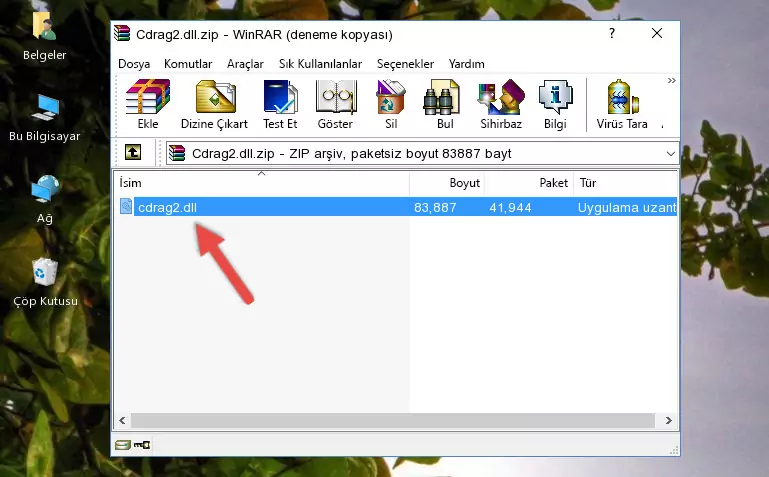
Task: Click the key password icon in status bar
Action: pos(142,445)
